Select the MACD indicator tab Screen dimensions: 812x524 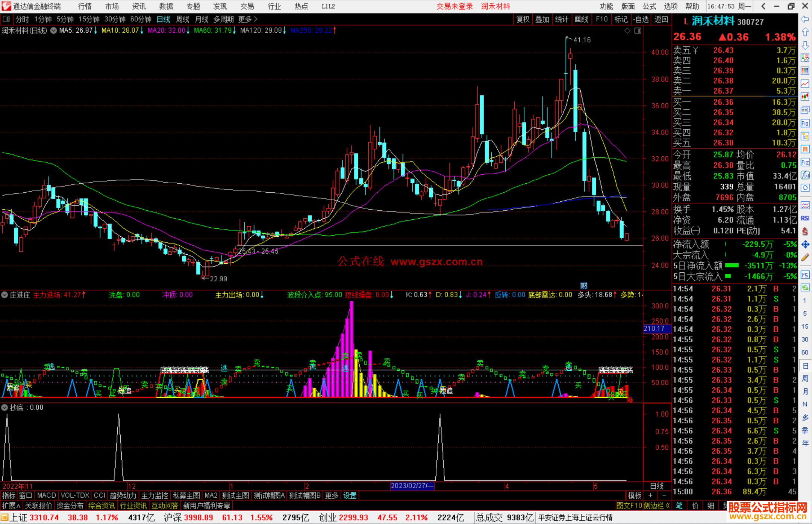[46, 495]
